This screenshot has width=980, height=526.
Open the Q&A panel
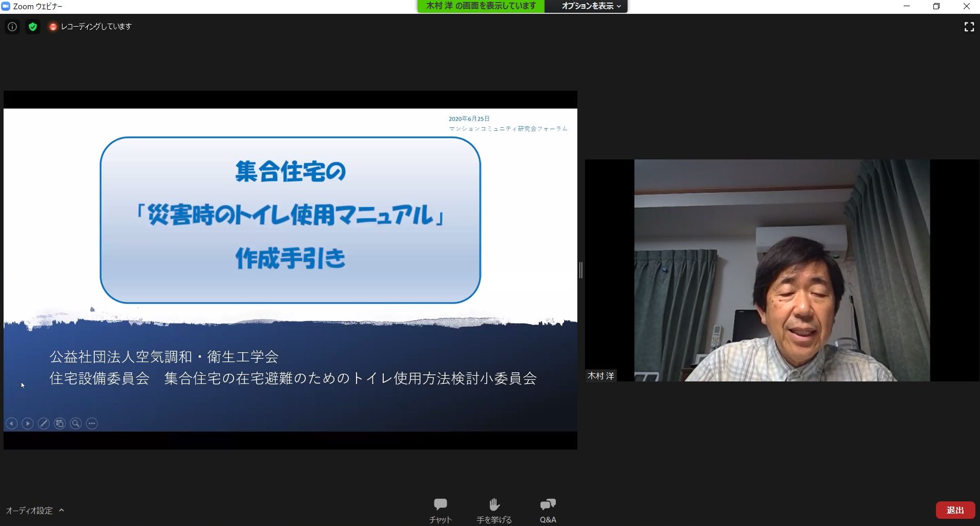click(x=548, y=511)
